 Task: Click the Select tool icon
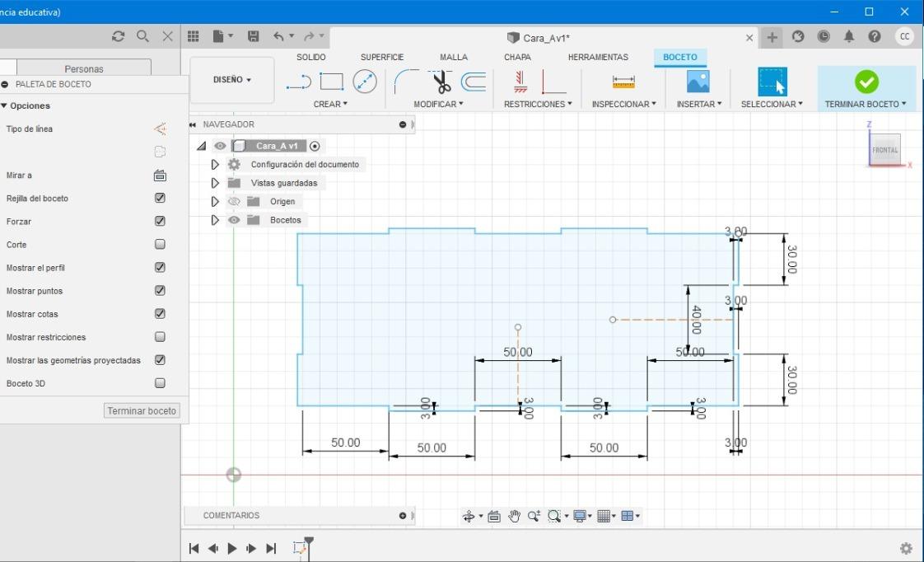pos(772,82)
